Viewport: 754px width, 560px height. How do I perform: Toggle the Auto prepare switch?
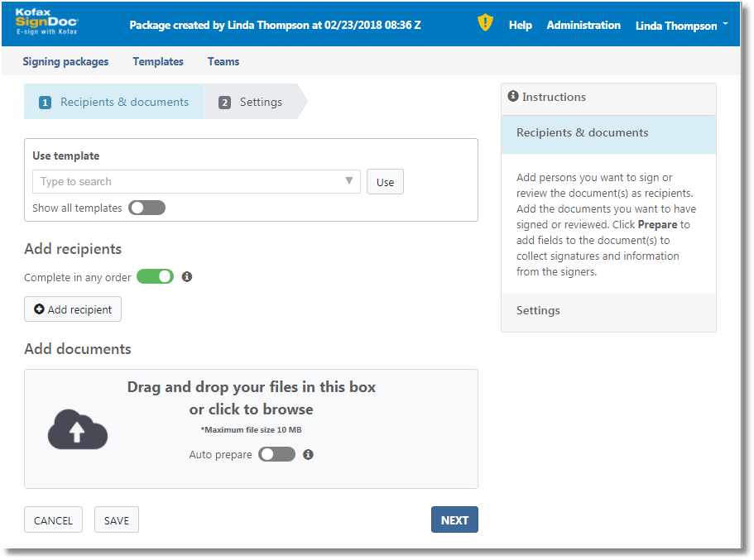pos(276,454)
